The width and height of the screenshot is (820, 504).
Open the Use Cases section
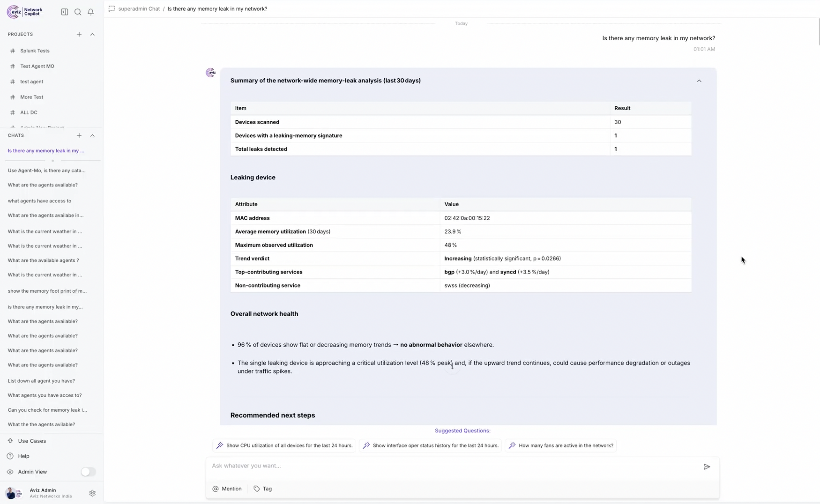[x=32, y=441]
